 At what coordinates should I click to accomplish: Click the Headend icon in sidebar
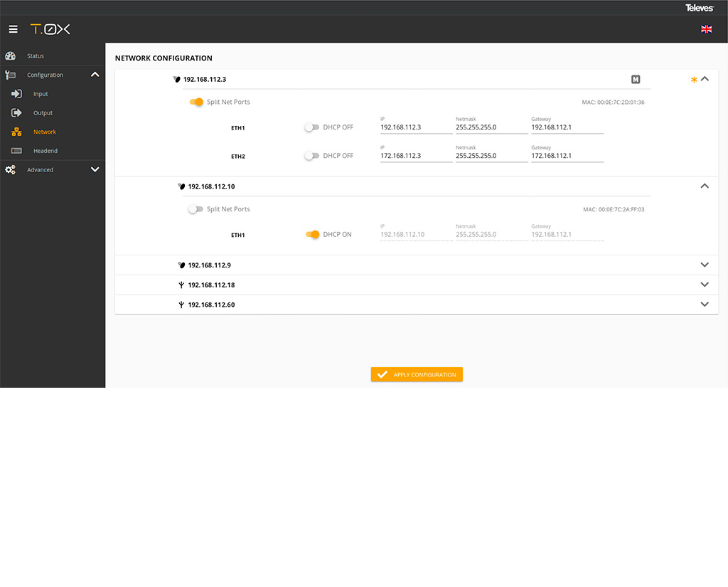click(17, 151)
